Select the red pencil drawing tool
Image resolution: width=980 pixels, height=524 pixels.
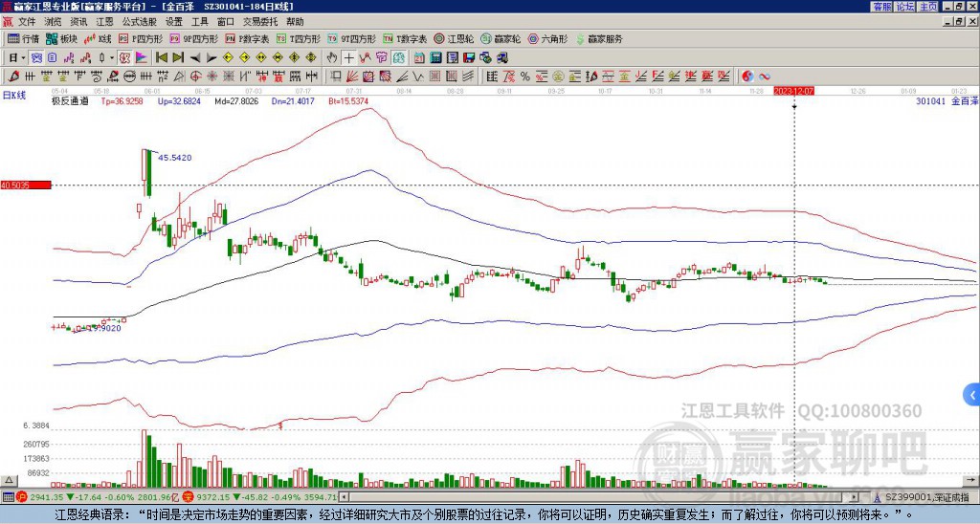[x=13, y=76]
